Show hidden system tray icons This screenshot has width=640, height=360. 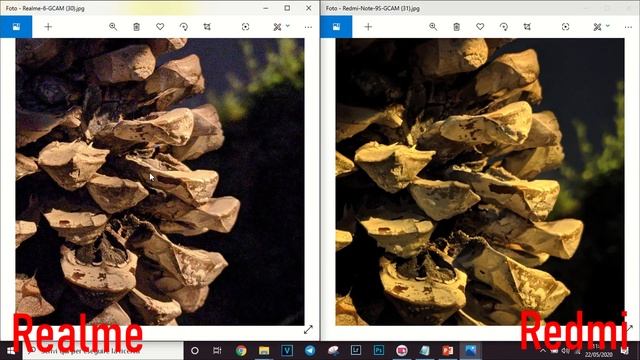click(543, 351)
